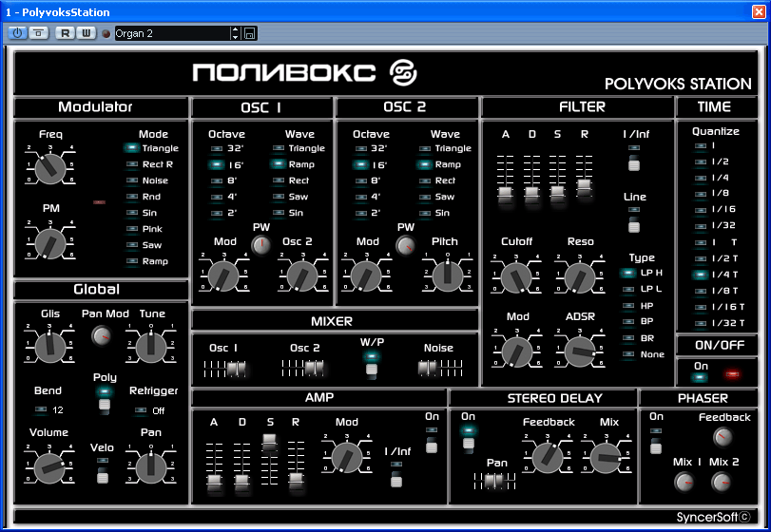Close the PolyvoksStation window

pyautogui.click(x=759, y=11)
